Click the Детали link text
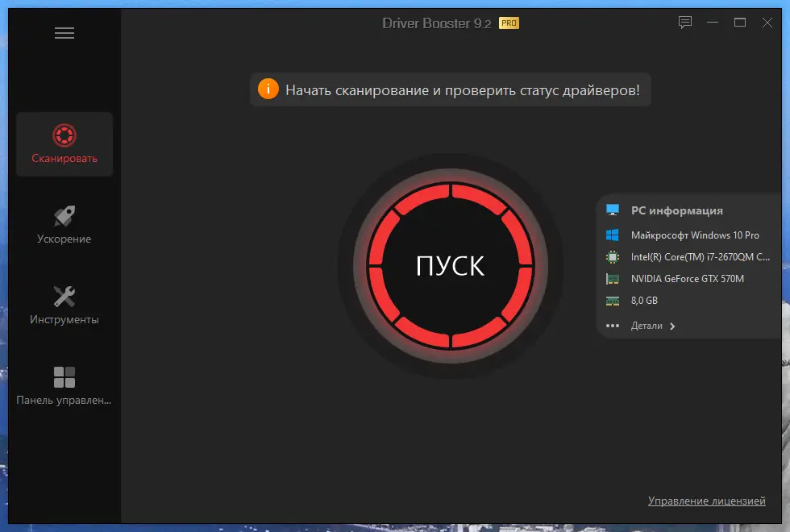The height and width of the screenshot is (532, 790). (647, 326)
